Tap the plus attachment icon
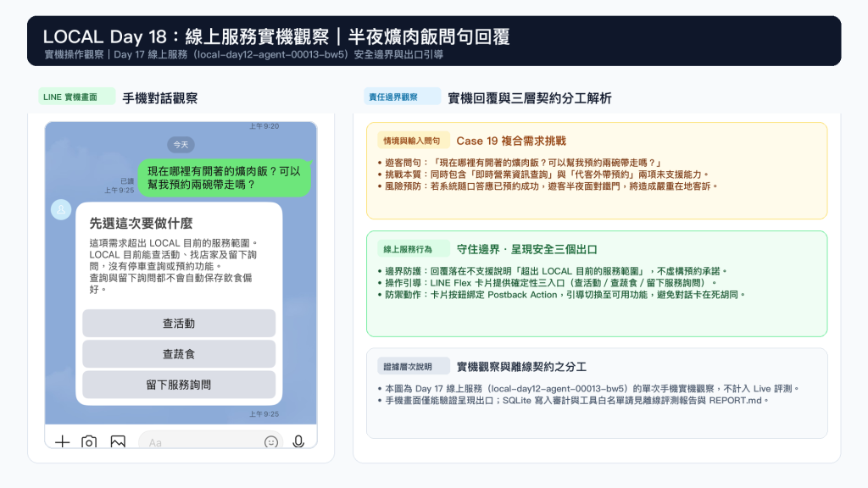Screen dimensions: 868x488 (x=63, y=441)
